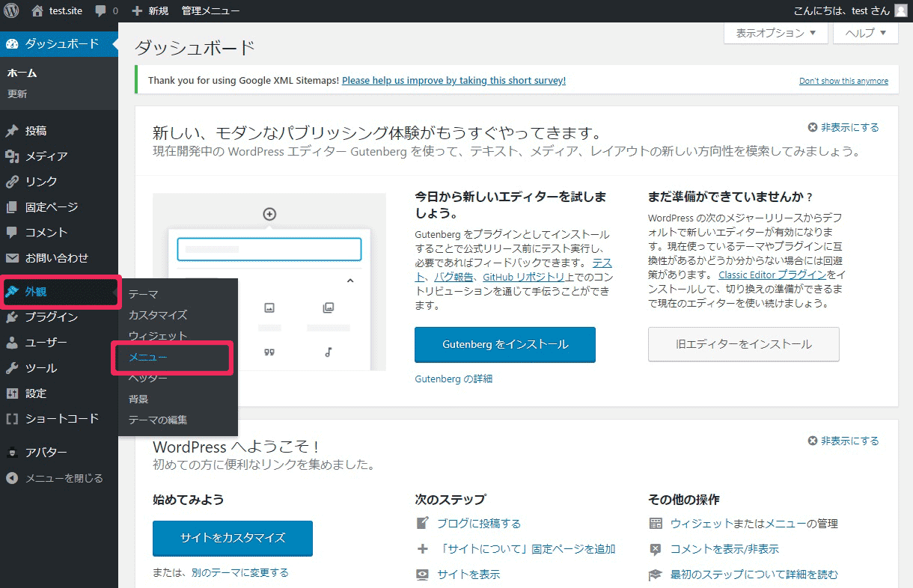Screen dimensions: 913x588
Task: Open メディア from the sidebar
Action: (x=46, y=156)
